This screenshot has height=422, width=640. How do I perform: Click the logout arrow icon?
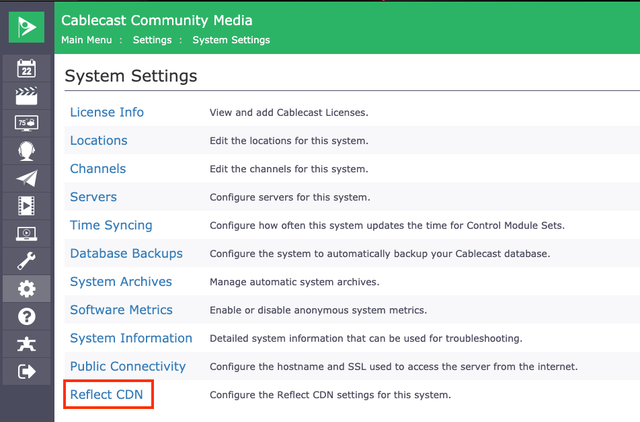(x=27, y=372)
